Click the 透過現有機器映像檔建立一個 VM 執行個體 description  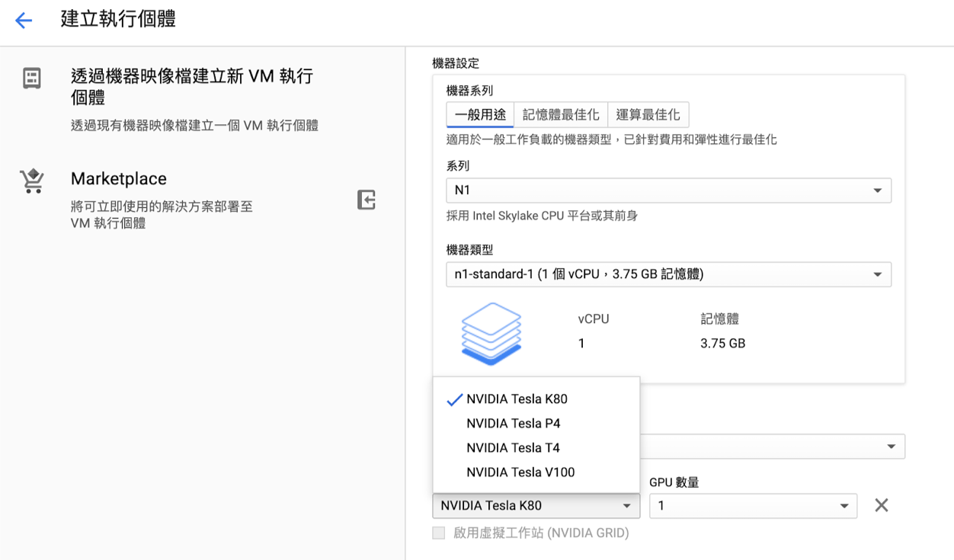pyautogui.click(x=194, y=126)
